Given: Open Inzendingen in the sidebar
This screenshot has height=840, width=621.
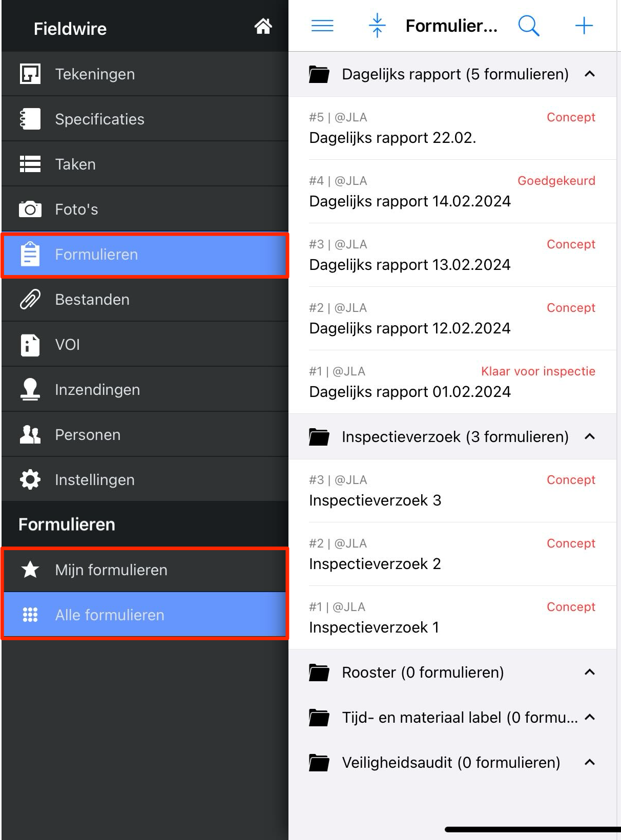Looking at the screenshot, I should (x=145, y=389).
